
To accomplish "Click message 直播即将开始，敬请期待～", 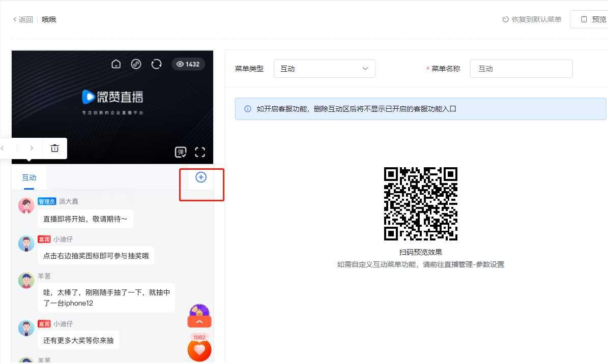I will tap(85, 219).
